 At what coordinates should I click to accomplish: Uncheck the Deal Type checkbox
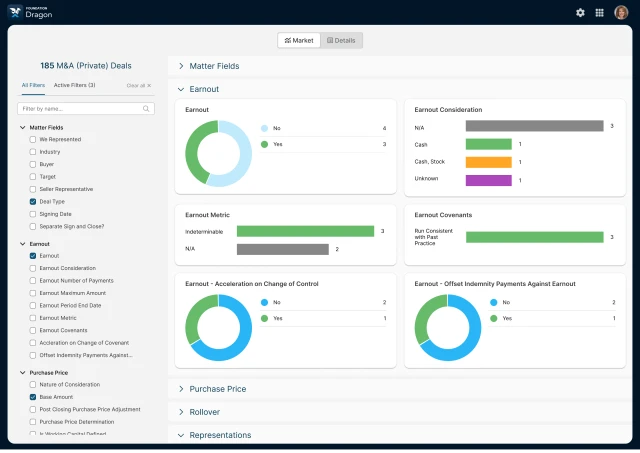click(33, 201)
